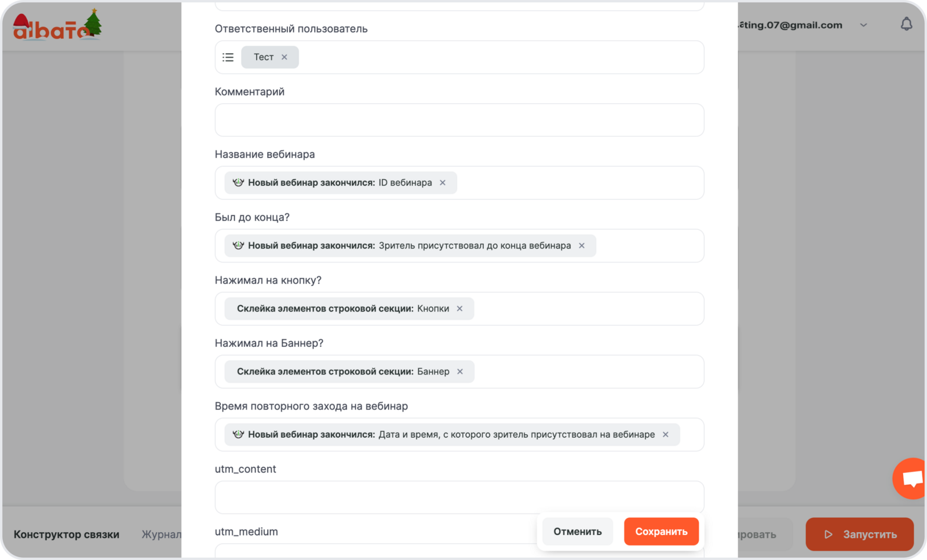Switch to "Конструктор связки" tab
The height and width of the screenshot is (560, 927).
tap(67, 535)
